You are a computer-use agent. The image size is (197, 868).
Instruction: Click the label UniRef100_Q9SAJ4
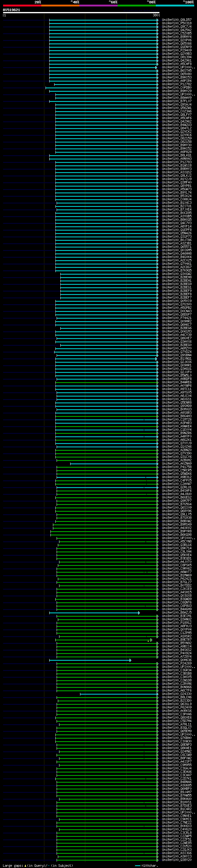tap(177, 104)
